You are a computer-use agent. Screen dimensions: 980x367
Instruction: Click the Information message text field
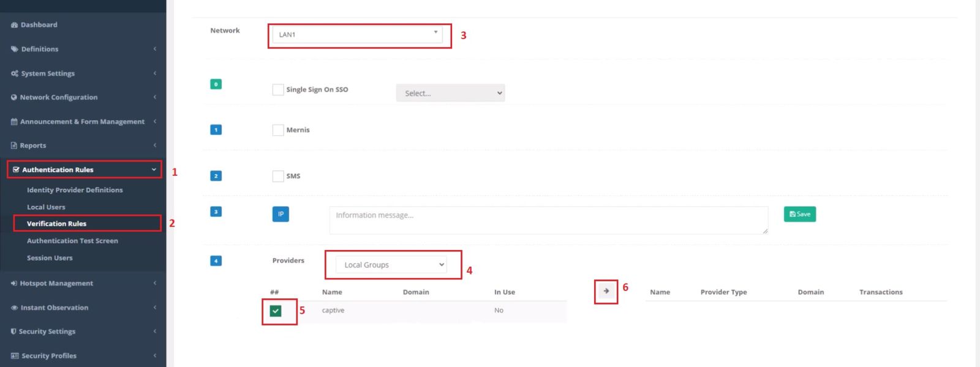click(548, 220)
